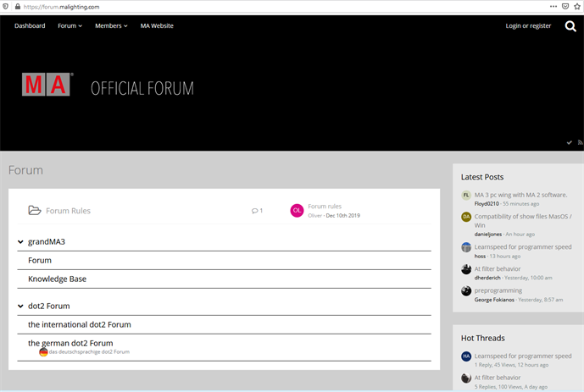The width and height of the screenshot is (584, 392).
Task: Click Floyd0210's FL avatar in Latest Posts
Action: [466, 196]
